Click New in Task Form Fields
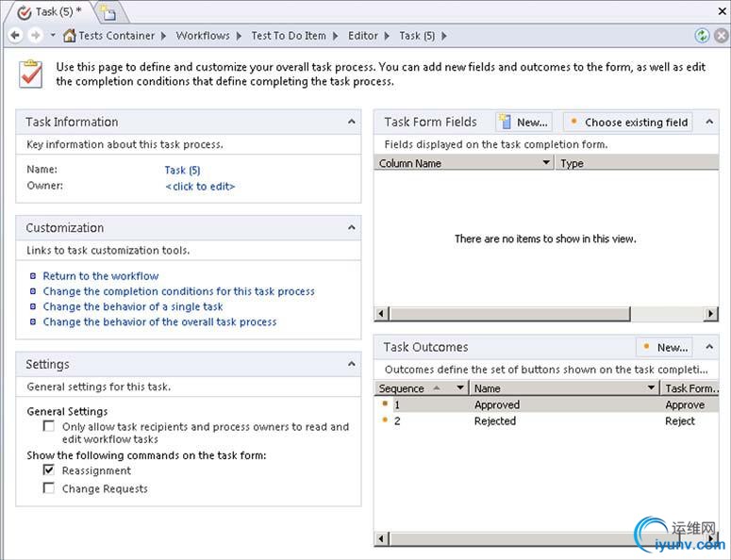 (x=523, y=122)
